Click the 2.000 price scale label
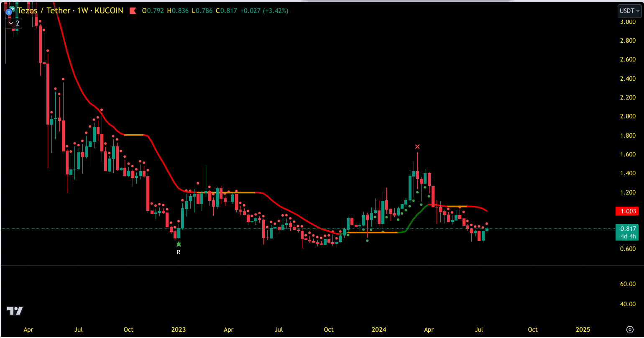Image resolution: width=644 pixels, height=338 pixels. click(x=628, y=116)
